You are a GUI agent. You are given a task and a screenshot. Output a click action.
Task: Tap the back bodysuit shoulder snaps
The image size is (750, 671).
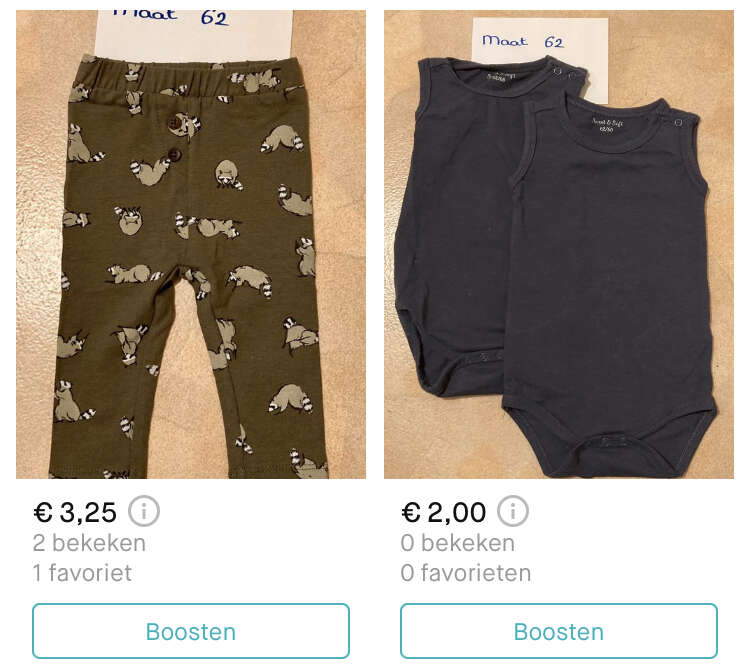click(564, 73)
